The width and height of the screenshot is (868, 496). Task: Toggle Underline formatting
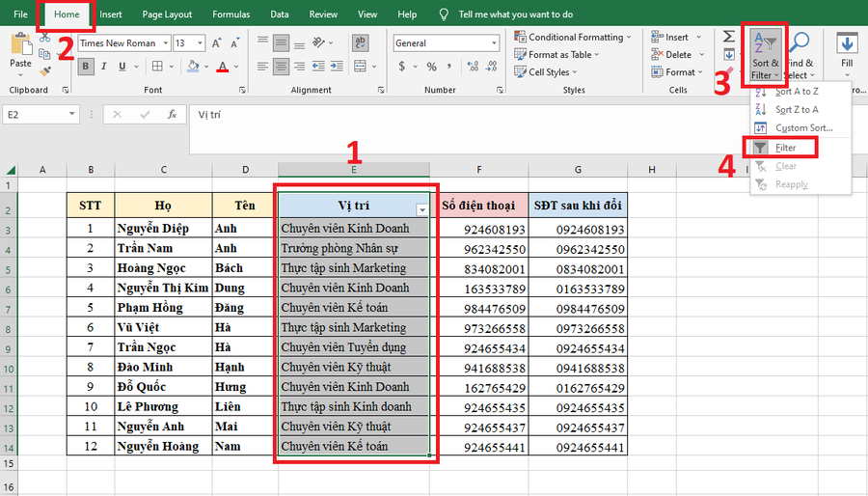pos(122,67)
